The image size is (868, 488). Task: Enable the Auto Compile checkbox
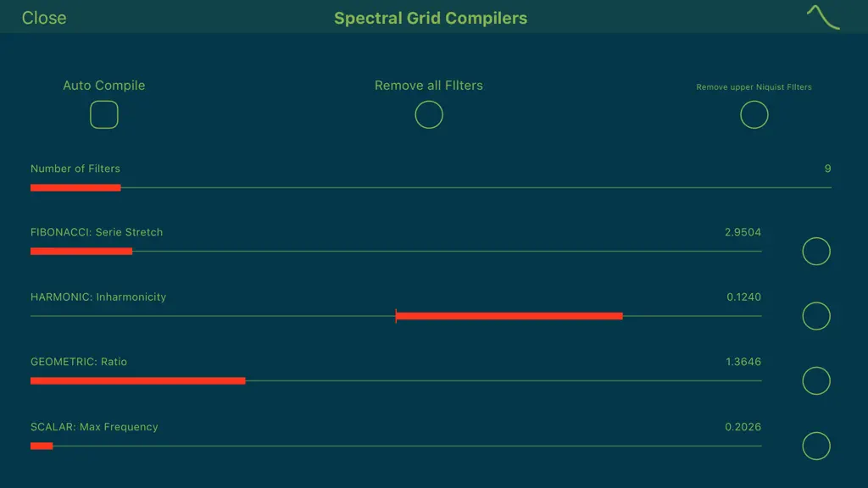[104, 114]
